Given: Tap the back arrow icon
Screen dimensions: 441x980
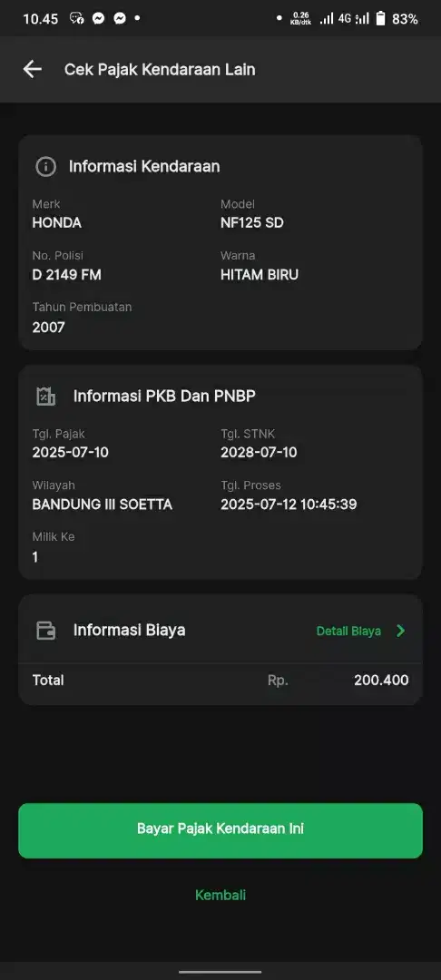Looking at the screenshot, I should pos(33,69).
